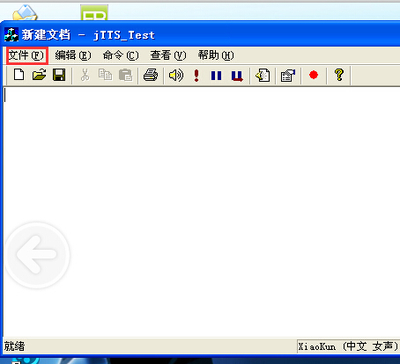
Task: Click the speak-to-file page icon
Action: coord(263,75)
